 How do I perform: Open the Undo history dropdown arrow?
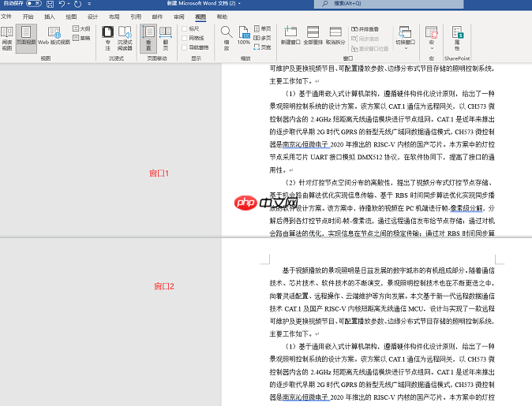pyautogui.click(x=69, y=4)
